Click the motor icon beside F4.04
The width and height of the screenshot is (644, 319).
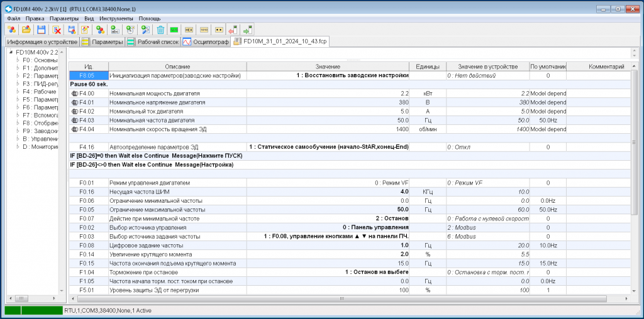(x=74, y=129)
